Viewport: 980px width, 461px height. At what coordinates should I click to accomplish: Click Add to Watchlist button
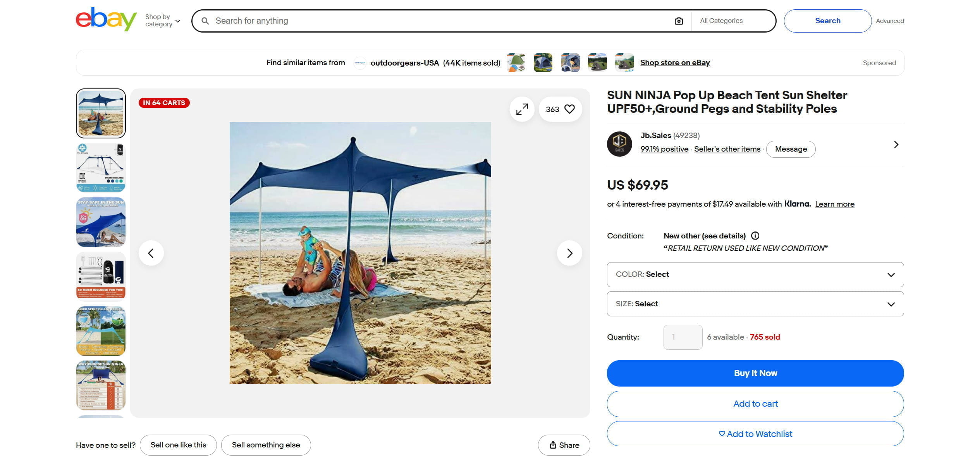[x=755, y=434]
